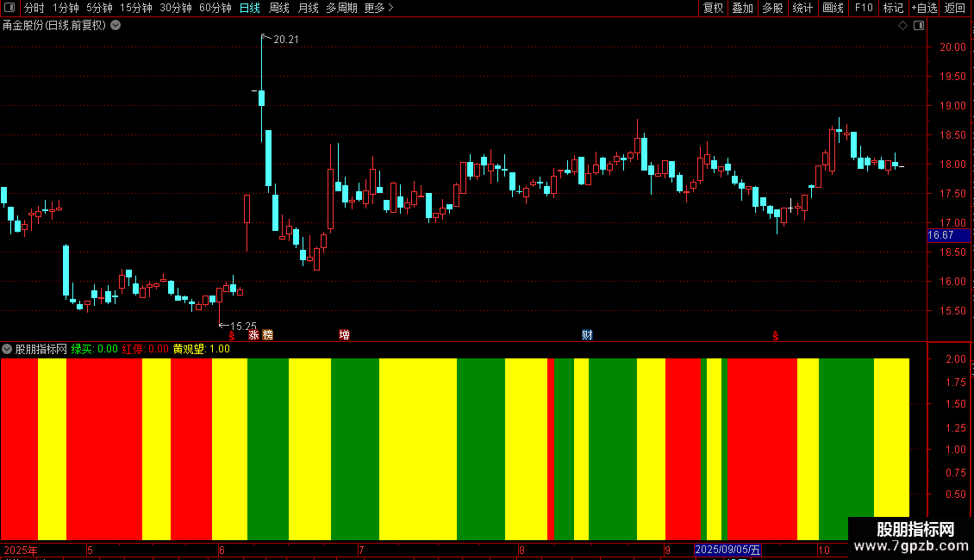
Task: Select the 5分钟 period tab
Action: (x=99, y=8)
